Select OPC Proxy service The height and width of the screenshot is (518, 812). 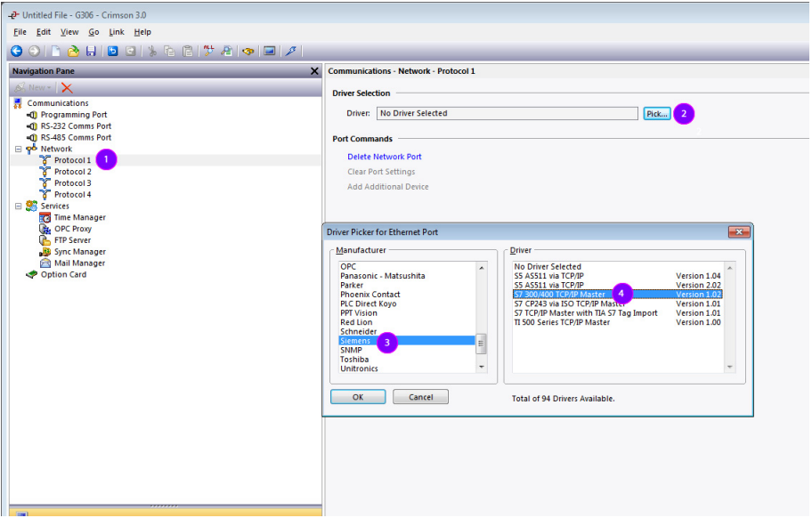[x=72, y=229]
